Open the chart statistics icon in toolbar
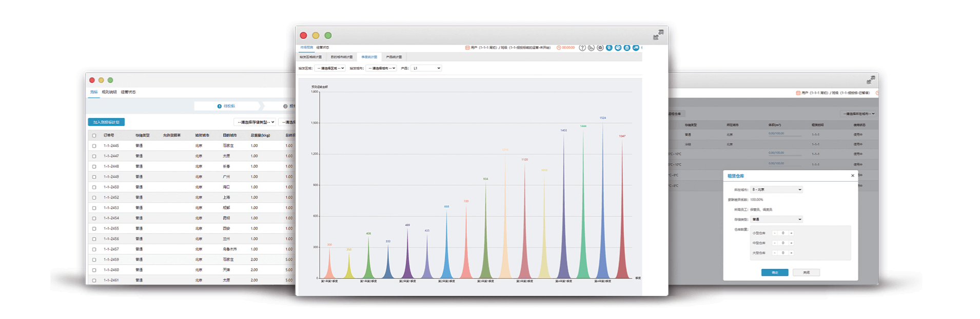 point(591,48)
